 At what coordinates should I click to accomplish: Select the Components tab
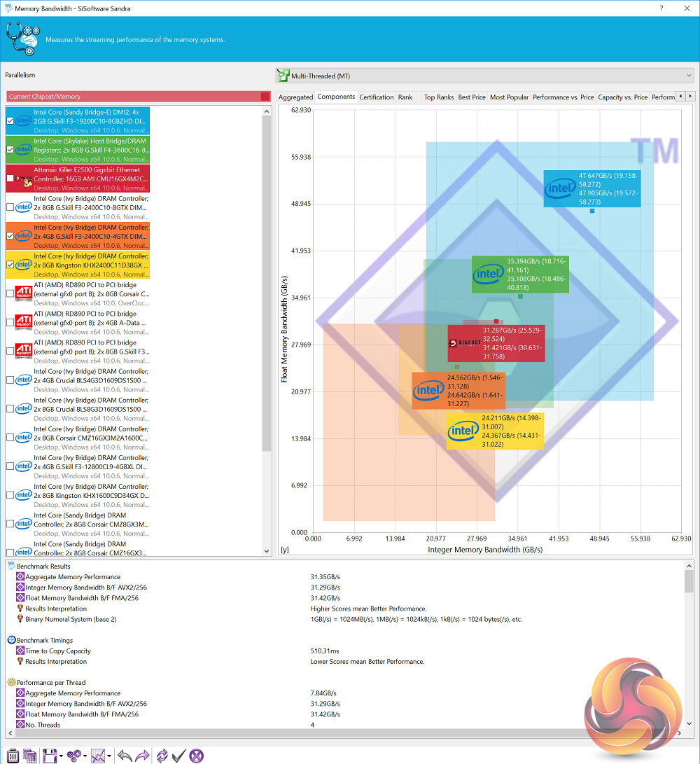[x=336, y=97]
